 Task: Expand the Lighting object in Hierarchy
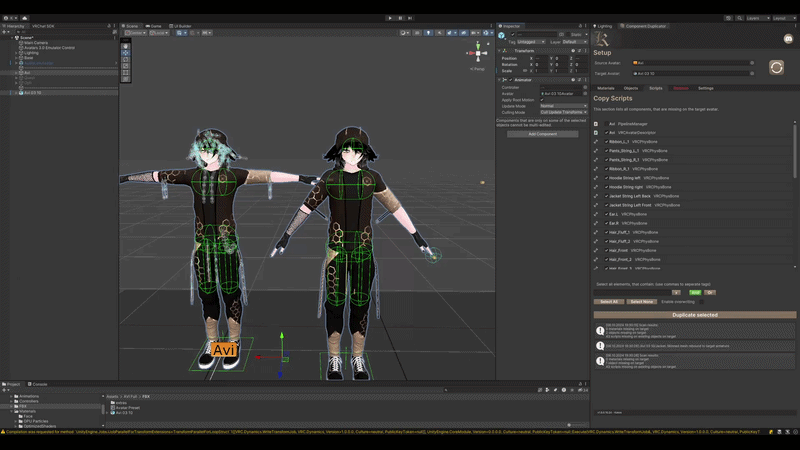16,53
